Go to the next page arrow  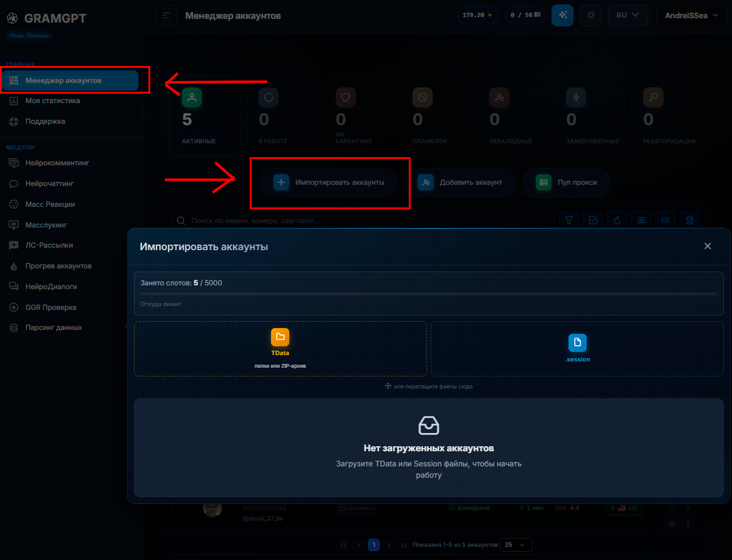click(389, 544)
